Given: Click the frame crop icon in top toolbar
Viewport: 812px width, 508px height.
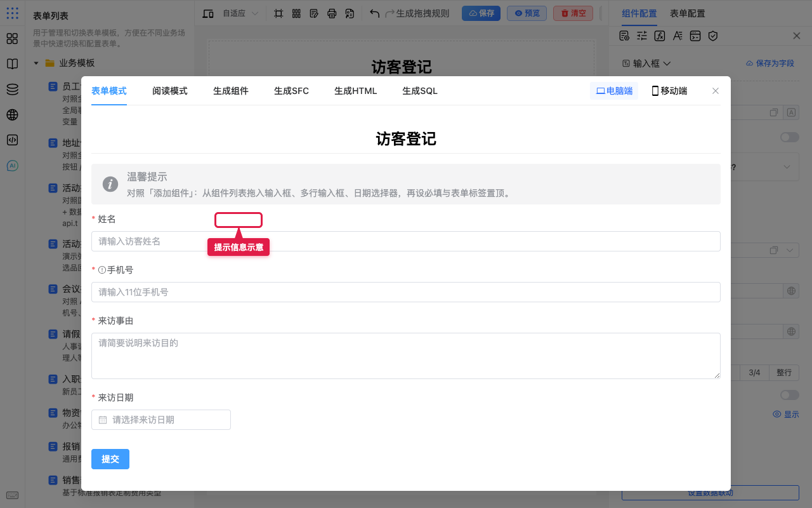Looking at the screenshot, I should (x=278, y=13).
